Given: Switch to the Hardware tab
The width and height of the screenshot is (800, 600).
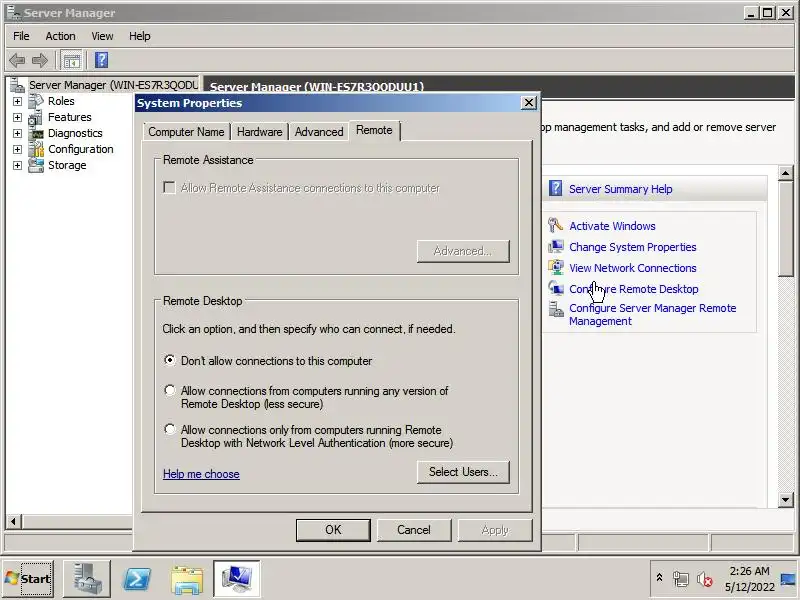Looking at the screenshot, I should pos(259,132).
